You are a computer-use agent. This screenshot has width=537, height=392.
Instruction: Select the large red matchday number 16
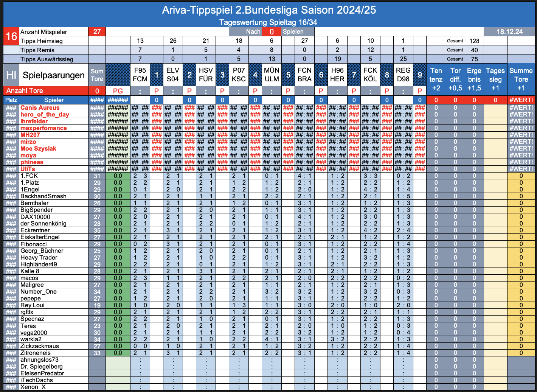[11, 36]
